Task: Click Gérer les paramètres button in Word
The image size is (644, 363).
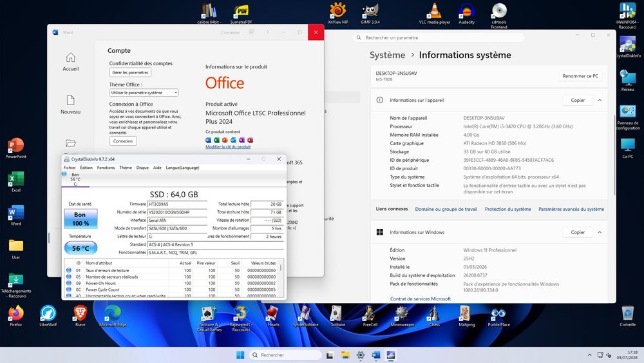Action: (130, 72)
